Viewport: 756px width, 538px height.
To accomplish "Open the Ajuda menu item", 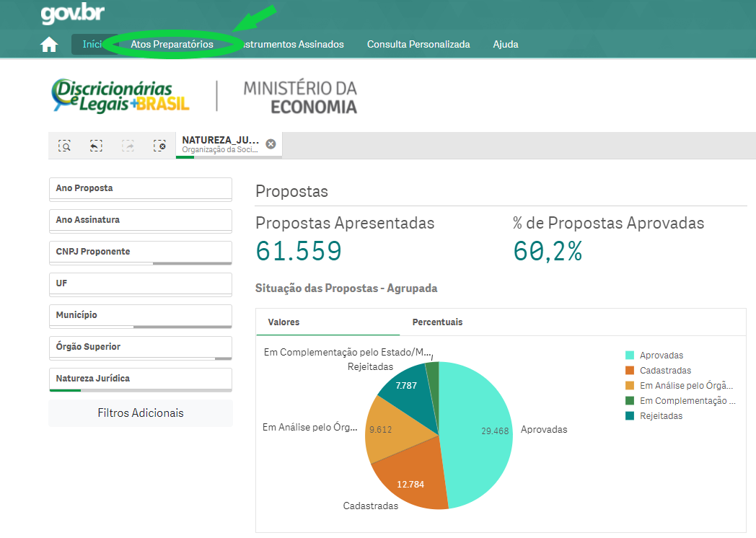I will pos(505,44).
